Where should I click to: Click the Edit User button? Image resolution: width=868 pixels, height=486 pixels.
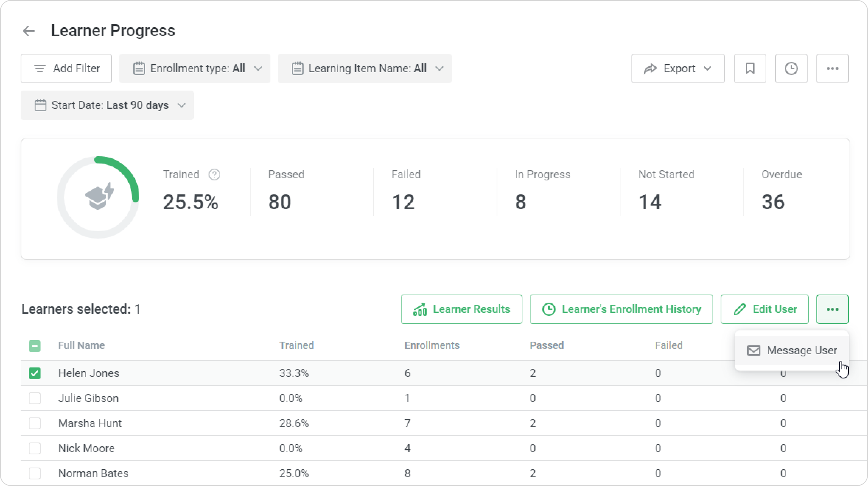764,309
